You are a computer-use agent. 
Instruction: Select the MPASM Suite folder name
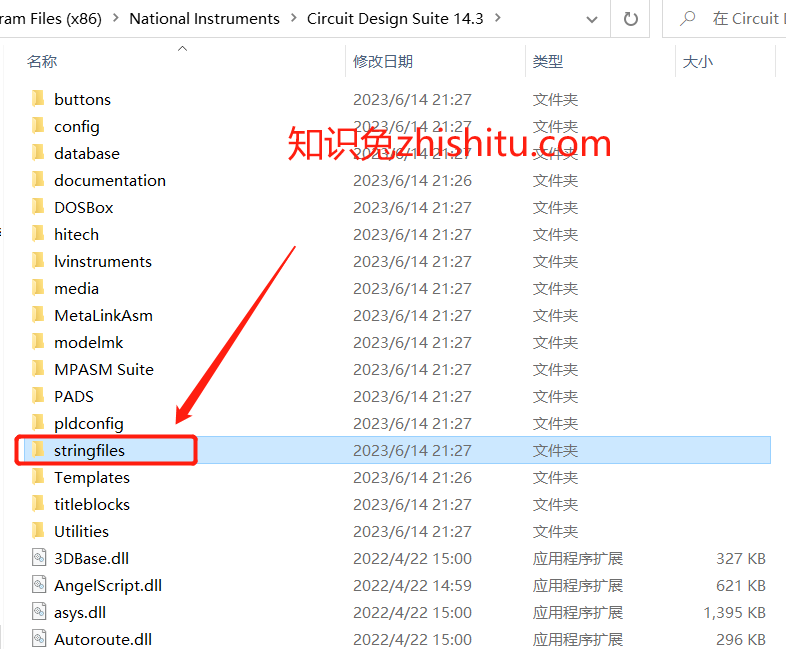tap(104, 370)
